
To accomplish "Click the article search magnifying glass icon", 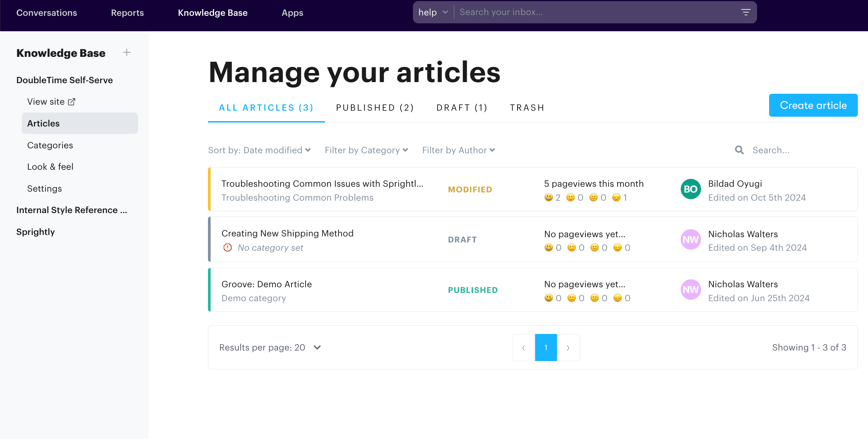I will coord(739,150).
